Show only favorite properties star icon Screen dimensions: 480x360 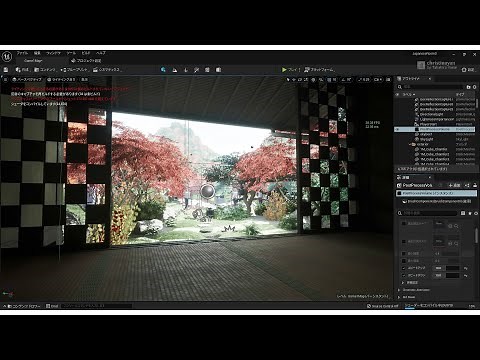[470, 213]
